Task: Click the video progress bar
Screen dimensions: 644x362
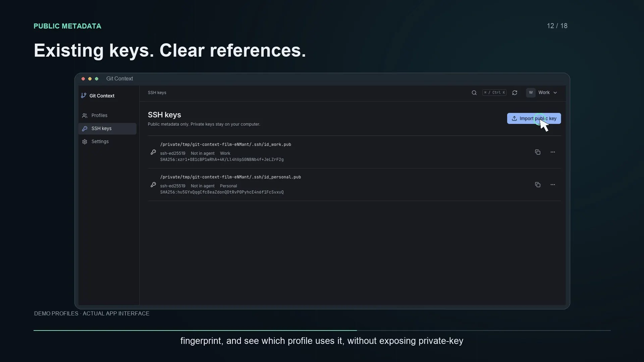Action: coord(322,330)
